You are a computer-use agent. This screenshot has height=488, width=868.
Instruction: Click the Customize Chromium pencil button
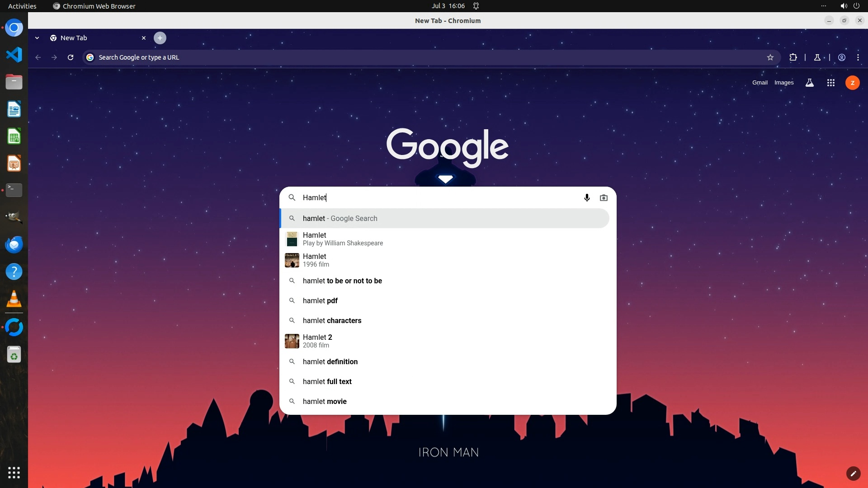[853, 473]
